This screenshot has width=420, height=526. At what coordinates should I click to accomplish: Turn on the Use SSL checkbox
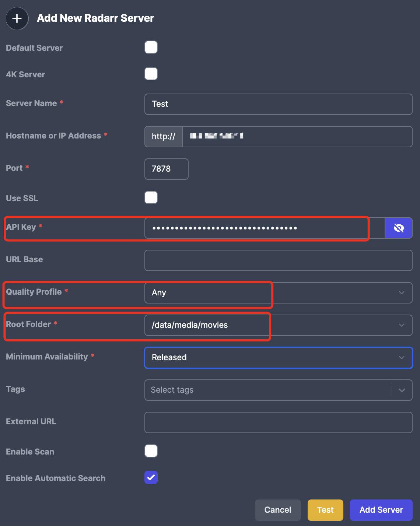coord(151,198)
